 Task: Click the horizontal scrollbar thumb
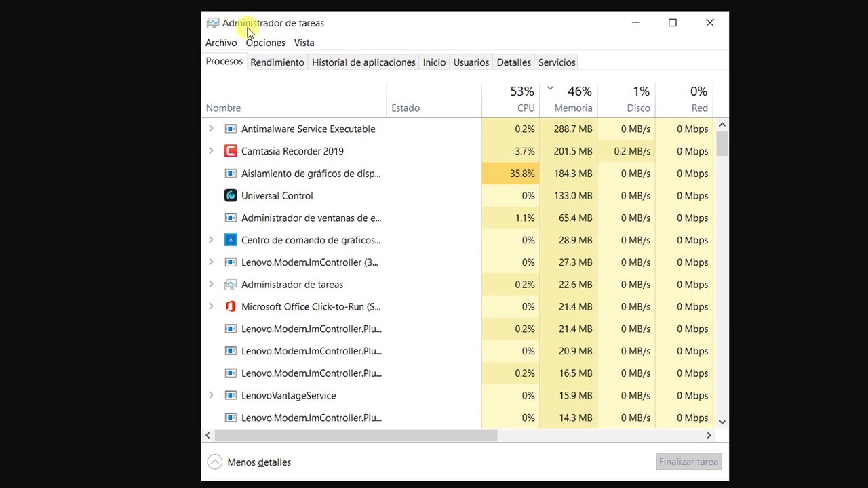pos(356,435)
